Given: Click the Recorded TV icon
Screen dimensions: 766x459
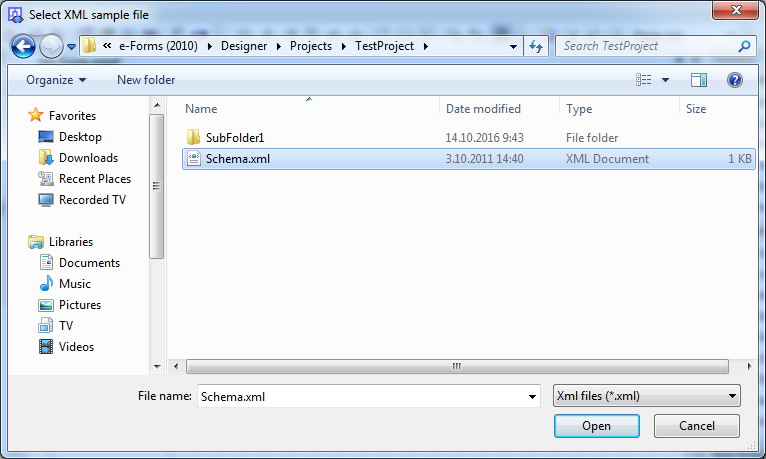Looking at the screenshot, I should pyautogui.click(x=46, y=200).
